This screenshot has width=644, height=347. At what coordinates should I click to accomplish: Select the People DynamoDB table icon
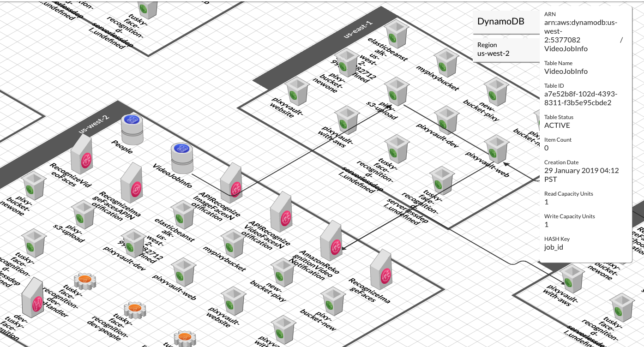tap(132, 129)
